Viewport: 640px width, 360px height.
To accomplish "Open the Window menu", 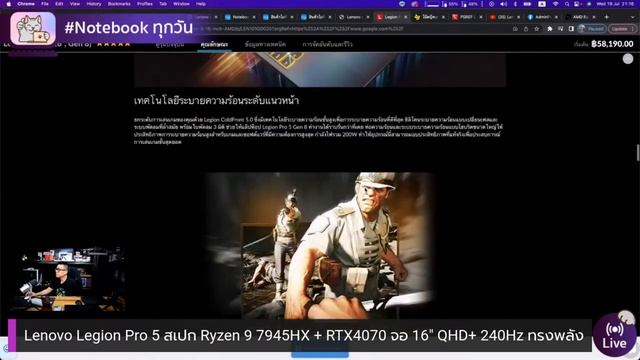I will [181, 4].
